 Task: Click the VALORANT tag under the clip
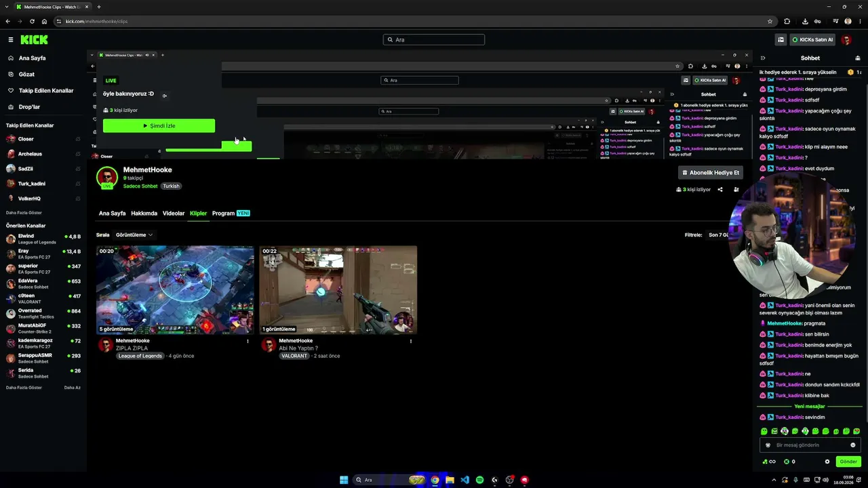pyautogui.click(x=294, y=356)
